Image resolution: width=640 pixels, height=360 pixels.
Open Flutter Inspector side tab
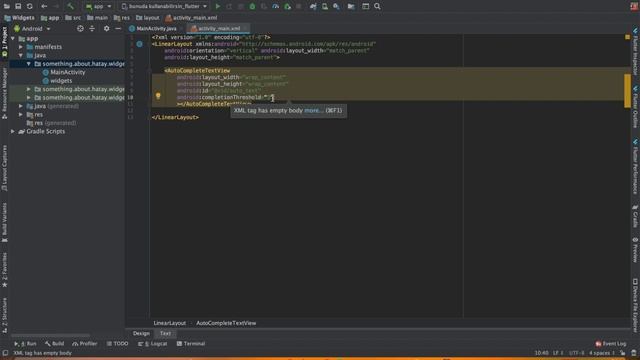(x=635, y=51)
